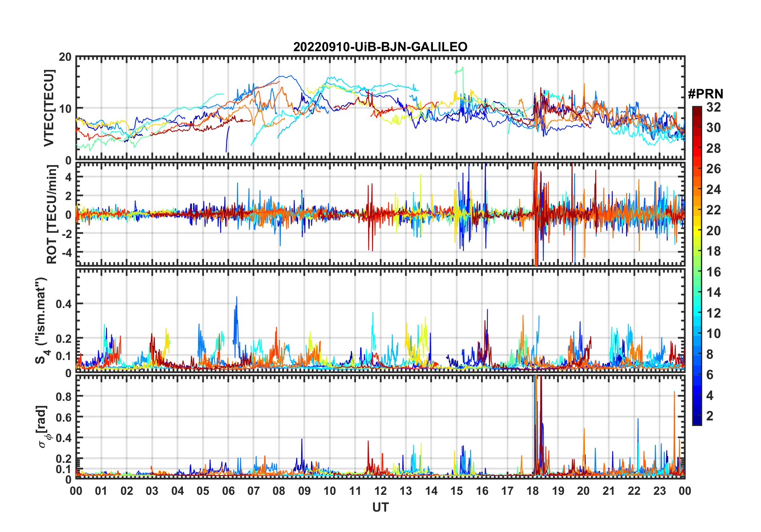
Task: Click the 2 tick label on the colorbar
Action: pos(710,416)
